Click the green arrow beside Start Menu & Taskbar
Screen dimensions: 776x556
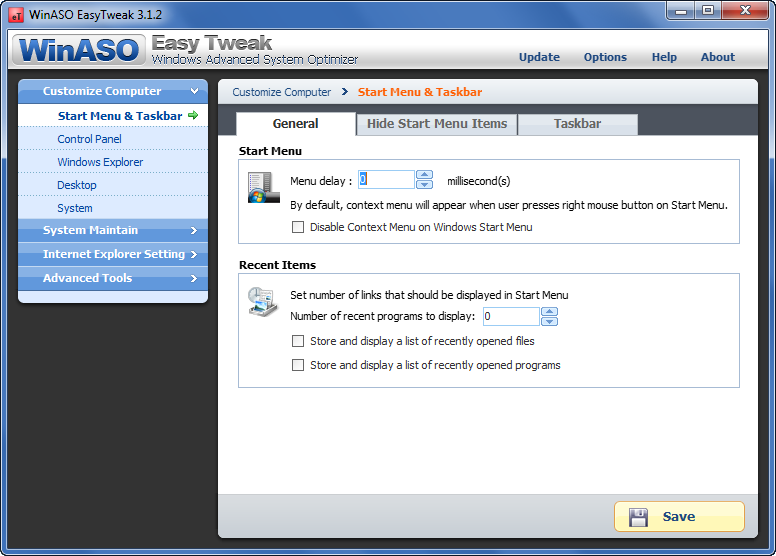(x=193, y=115)
